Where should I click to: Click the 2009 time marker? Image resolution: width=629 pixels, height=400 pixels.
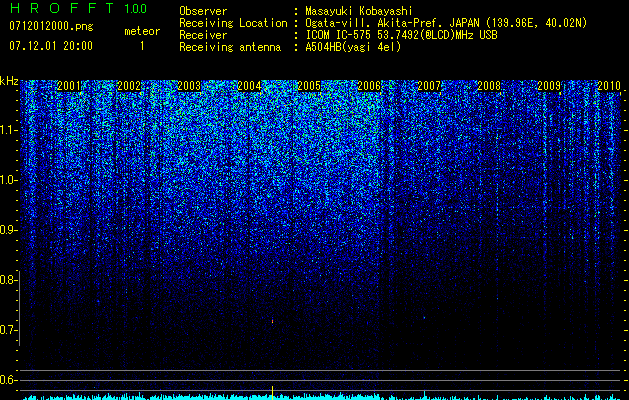click(549, 86)
